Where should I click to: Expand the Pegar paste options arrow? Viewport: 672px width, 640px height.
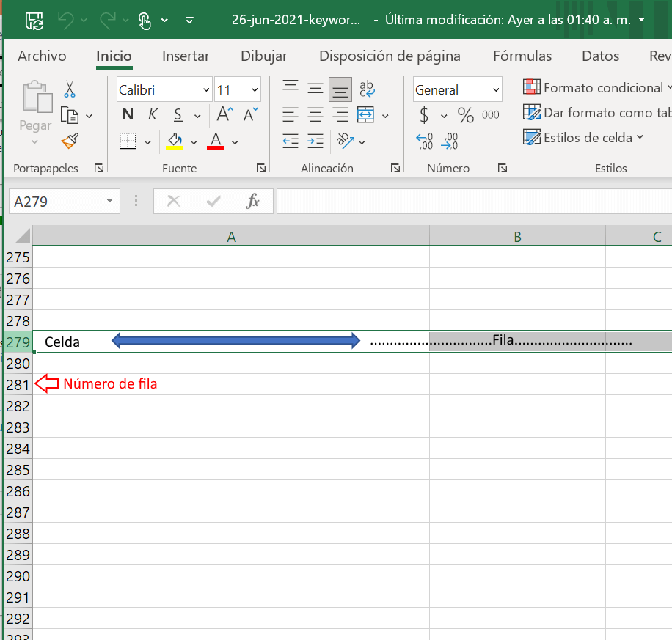coord(34,141)
